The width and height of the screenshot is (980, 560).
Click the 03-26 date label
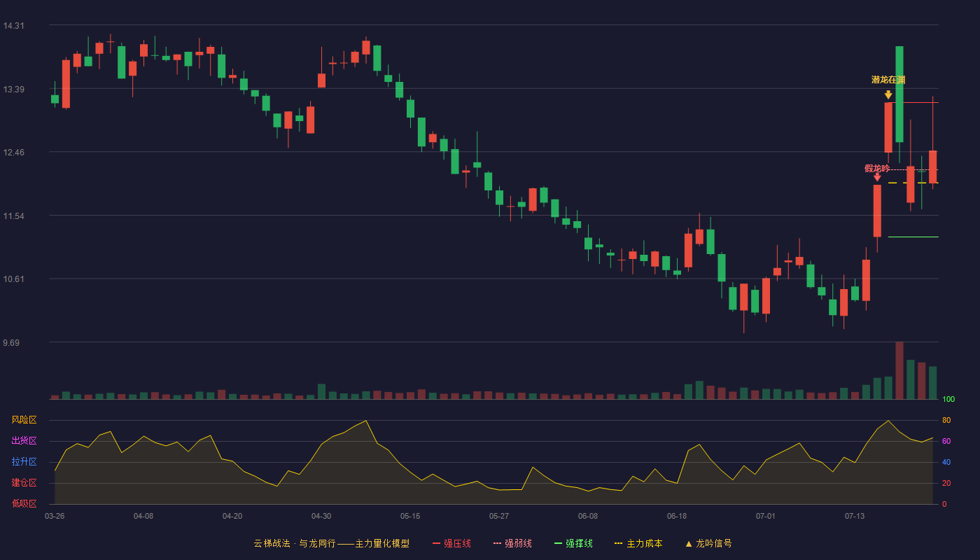click(x=55, y=516)
